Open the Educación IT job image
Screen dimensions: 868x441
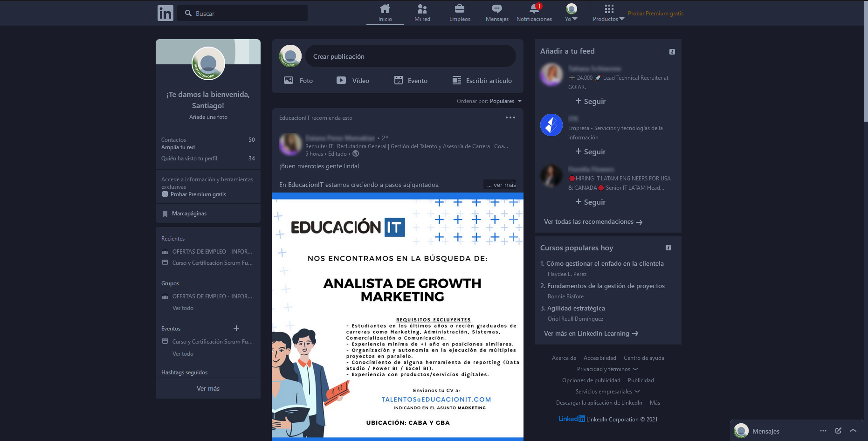pos(398,317)
